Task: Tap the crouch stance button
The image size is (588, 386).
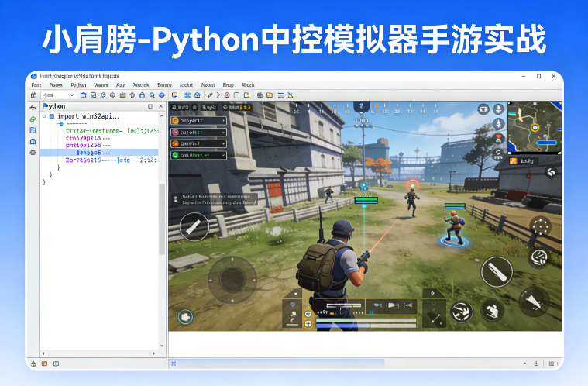Action: click(x=493, y=311)
